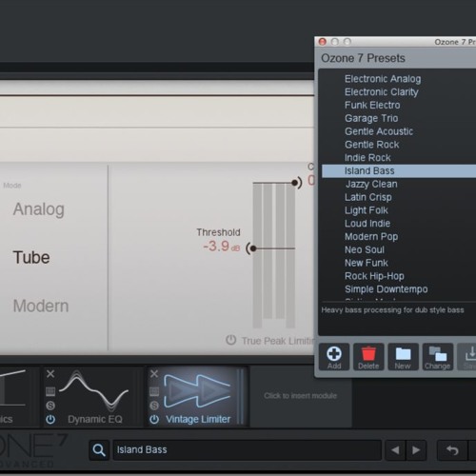476x476 pixels.
Task: Click the undo history arrow button
Action: coord(452,450)
